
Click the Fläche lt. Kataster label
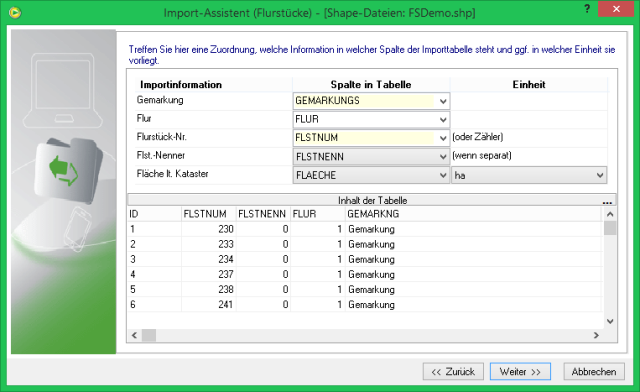tap(173, 174)
